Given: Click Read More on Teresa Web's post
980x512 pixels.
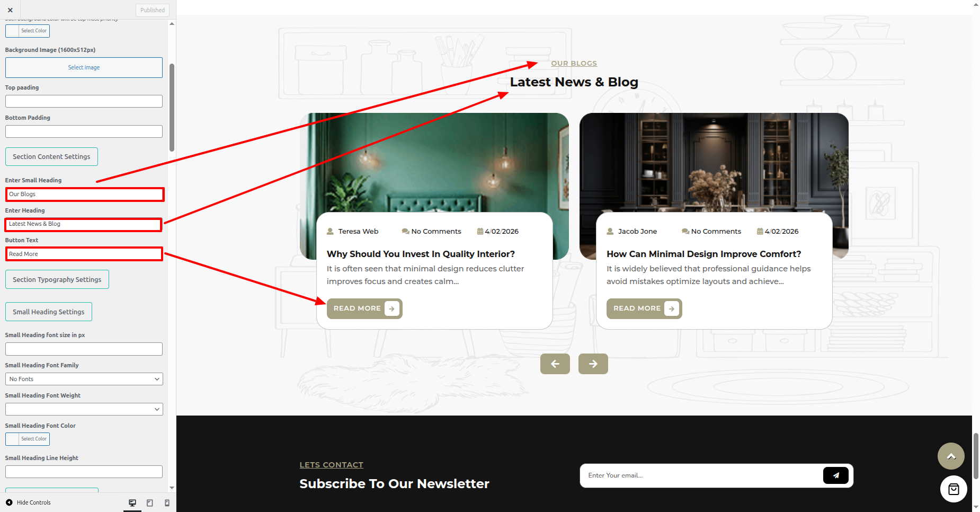Looking at the screenshot, I should pos(364,308).
